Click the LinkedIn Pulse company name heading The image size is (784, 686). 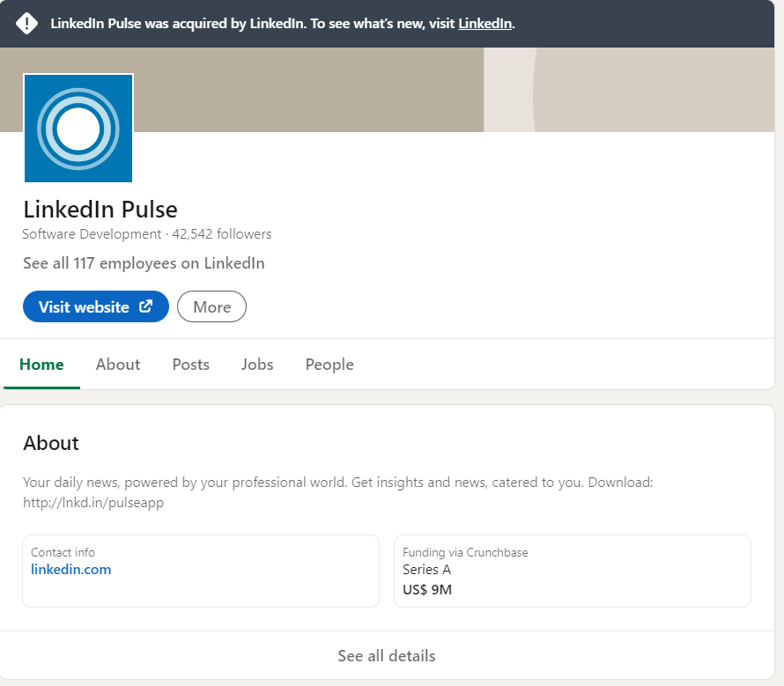coord(100,209)
